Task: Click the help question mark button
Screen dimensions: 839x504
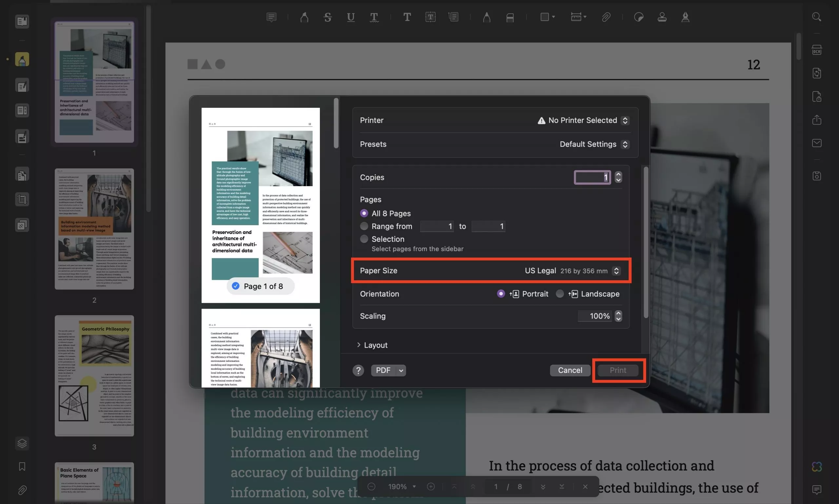Action: click(358, 371)
